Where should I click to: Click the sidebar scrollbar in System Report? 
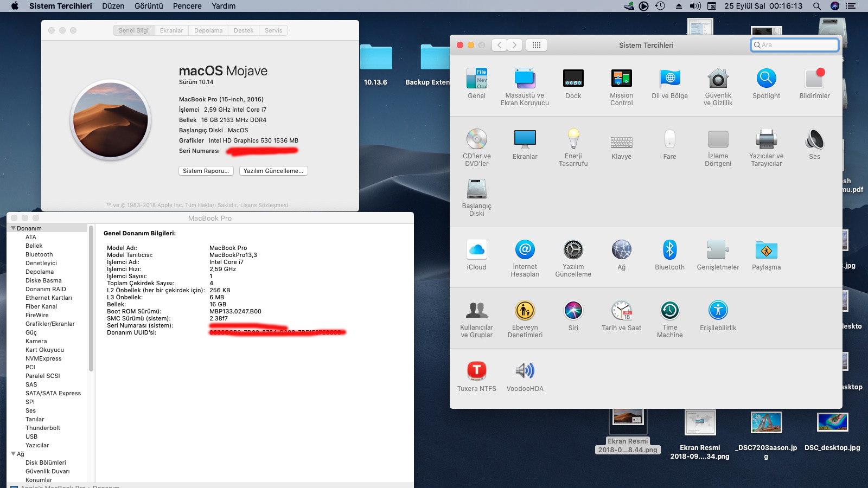(x=91, y=298)
